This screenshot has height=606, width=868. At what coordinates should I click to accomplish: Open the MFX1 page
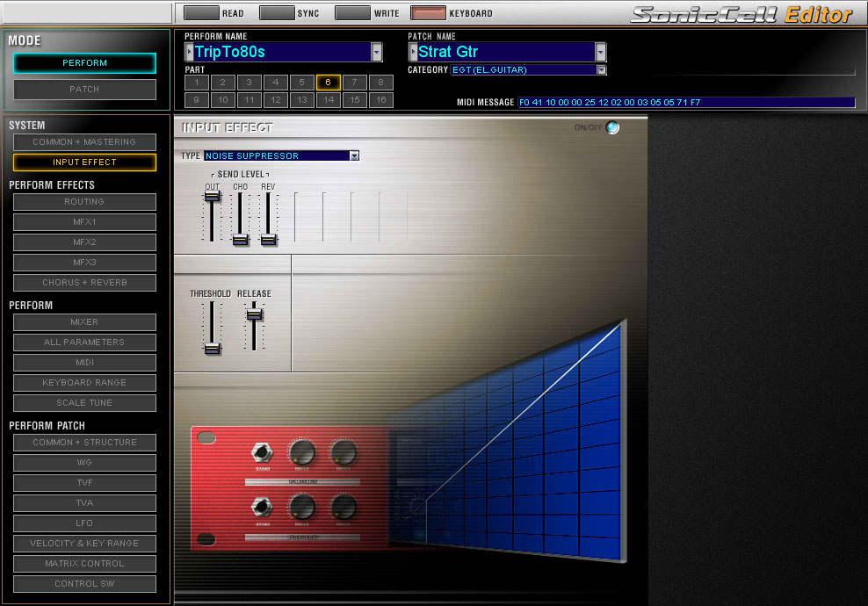[84, 222]
